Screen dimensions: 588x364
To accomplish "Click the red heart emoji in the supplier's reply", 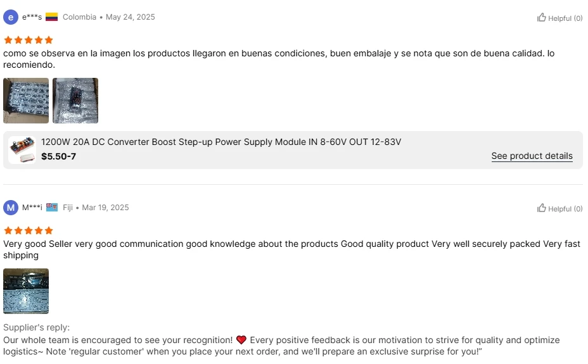I will coord(241,340).
